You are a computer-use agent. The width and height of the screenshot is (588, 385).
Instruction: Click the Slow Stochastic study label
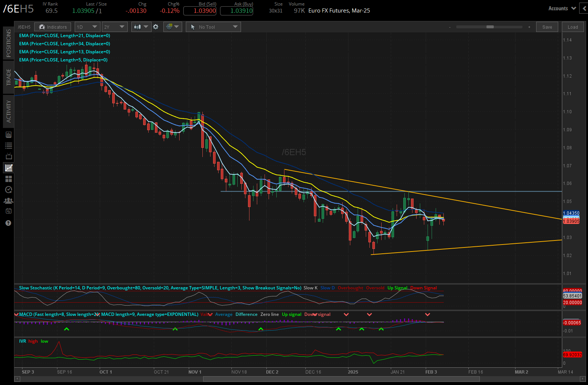[x=160, y=288]
